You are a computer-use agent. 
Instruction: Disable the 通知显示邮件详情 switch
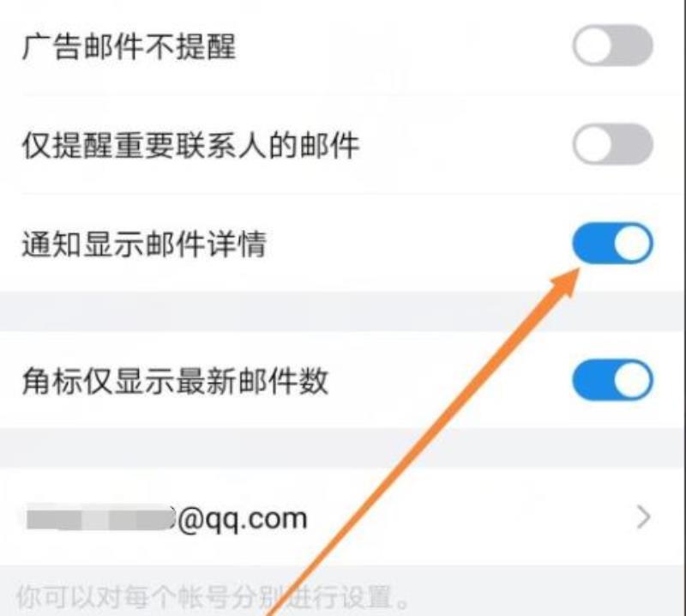tap(612, 243)
